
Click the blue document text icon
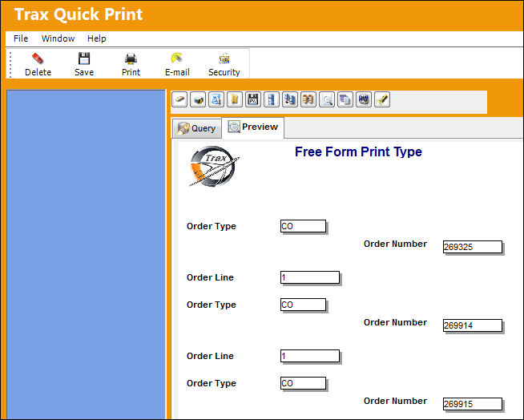(x=216, y=99)
